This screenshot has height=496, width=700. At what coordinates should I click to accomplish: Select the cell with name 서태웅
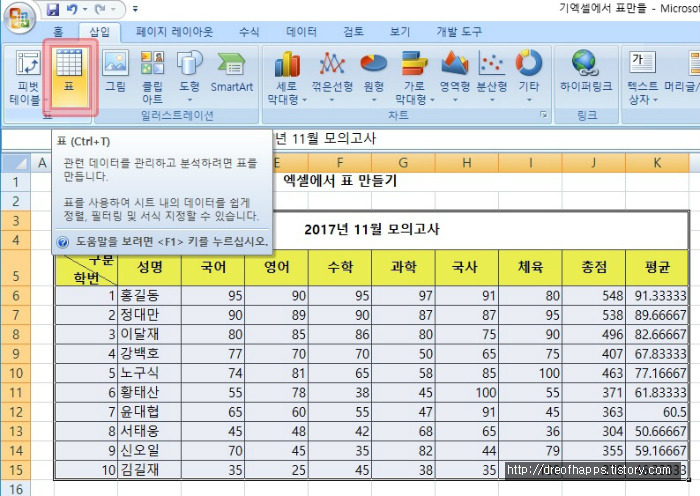click(150, 431)
